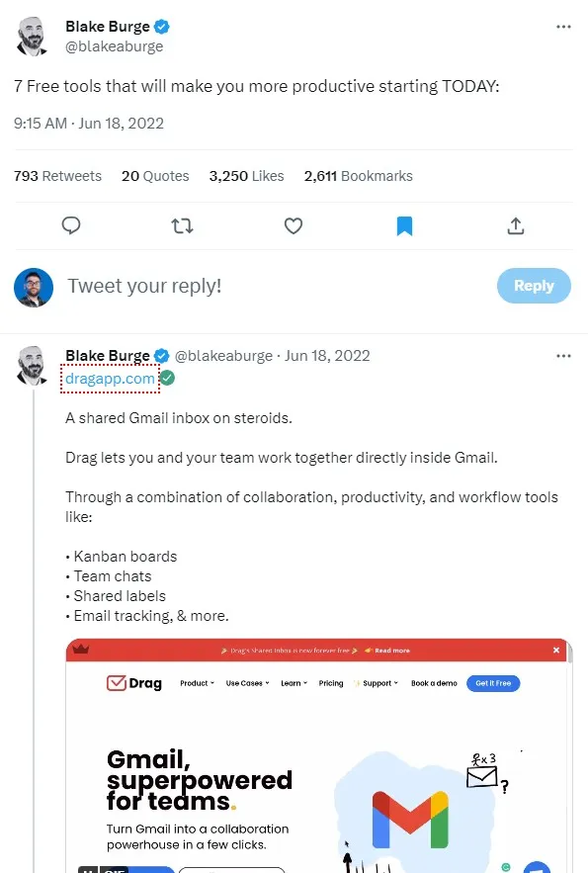The image size is (588, 873).
Task: Click the reply speech bubble icon
Action: tap(71, 225)
